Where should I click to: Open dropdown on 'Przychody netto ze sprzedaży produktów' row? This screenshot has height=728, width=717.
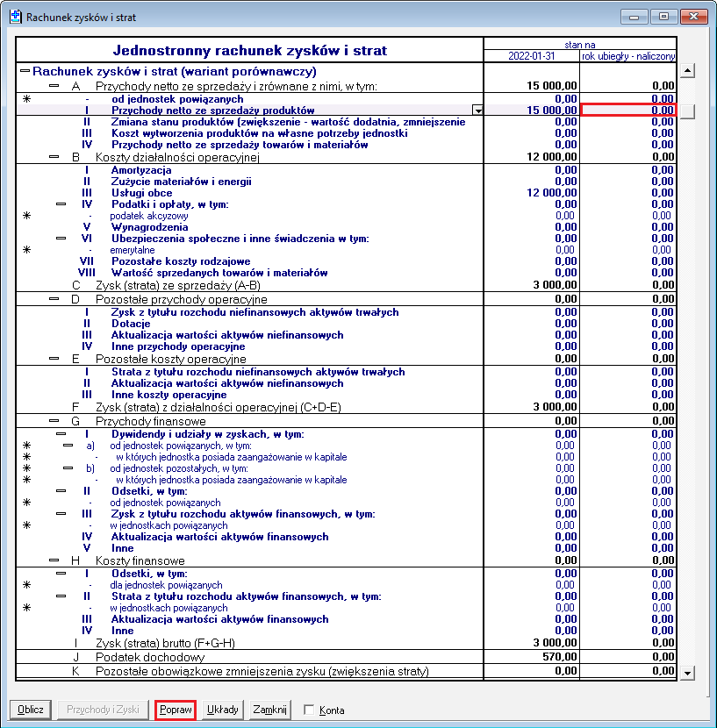coord(477,110)
